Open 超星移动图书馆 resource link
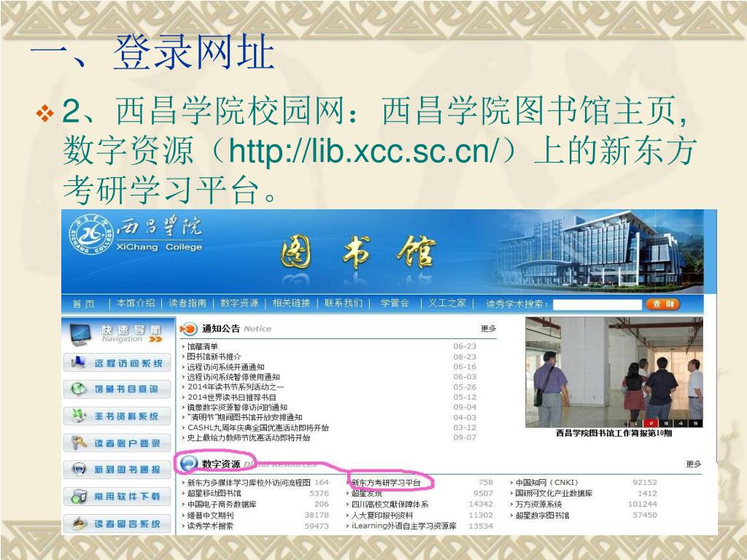 tap(214, 493)
